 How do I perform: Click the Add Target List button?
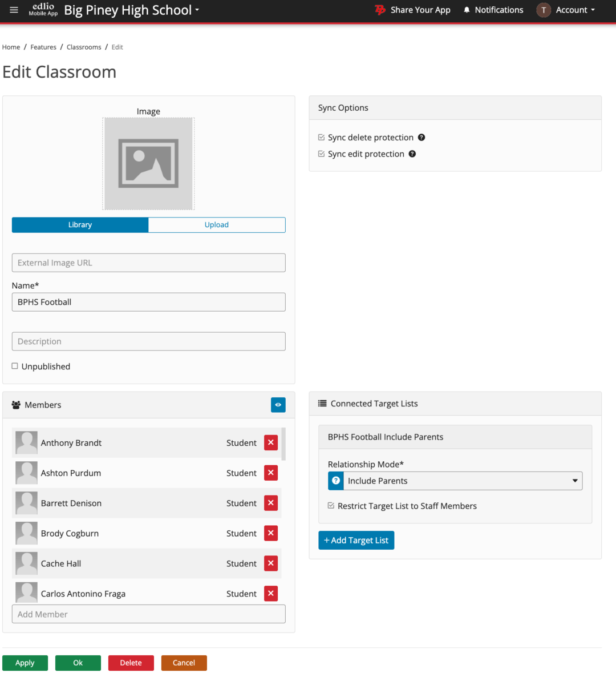click(356, 540)
